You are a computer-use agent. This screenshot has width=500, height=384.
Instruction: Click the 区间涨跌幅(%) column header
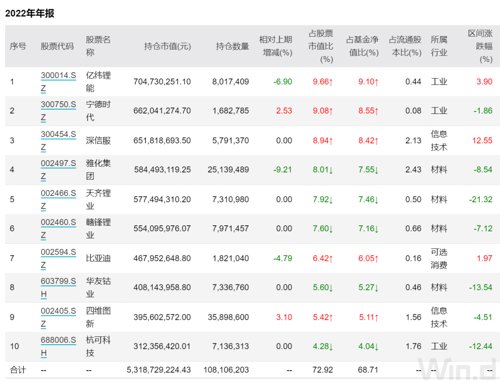tap(480, 46)
